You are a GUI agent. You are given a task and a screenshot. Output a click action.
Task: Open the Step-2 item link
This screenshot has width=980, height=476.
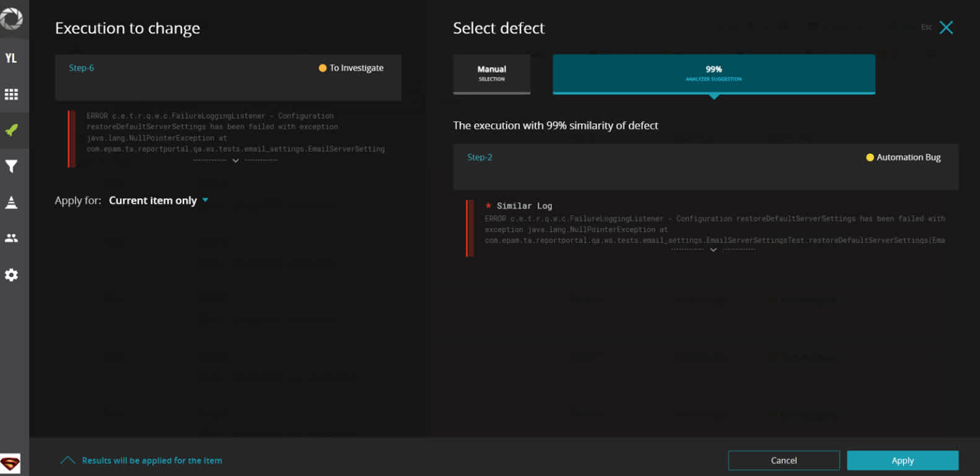pos(479,157)
